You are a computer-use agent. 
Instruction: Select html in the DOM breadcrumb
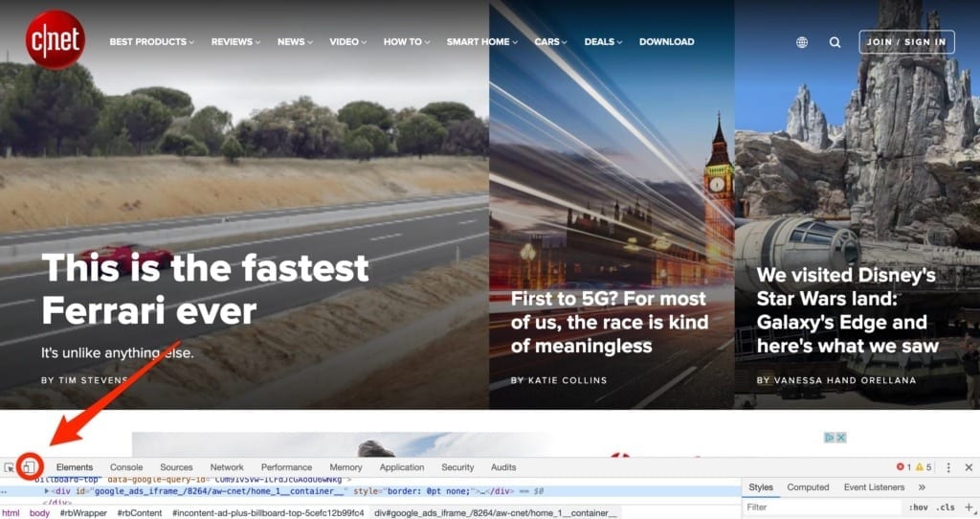click(x=11, y=512)
